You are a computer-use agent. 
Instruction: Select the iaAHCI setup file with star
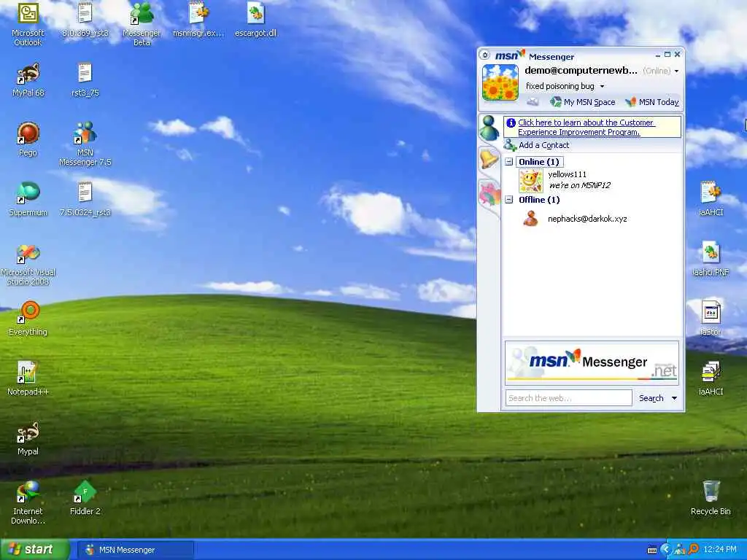[x=711, y=199]
